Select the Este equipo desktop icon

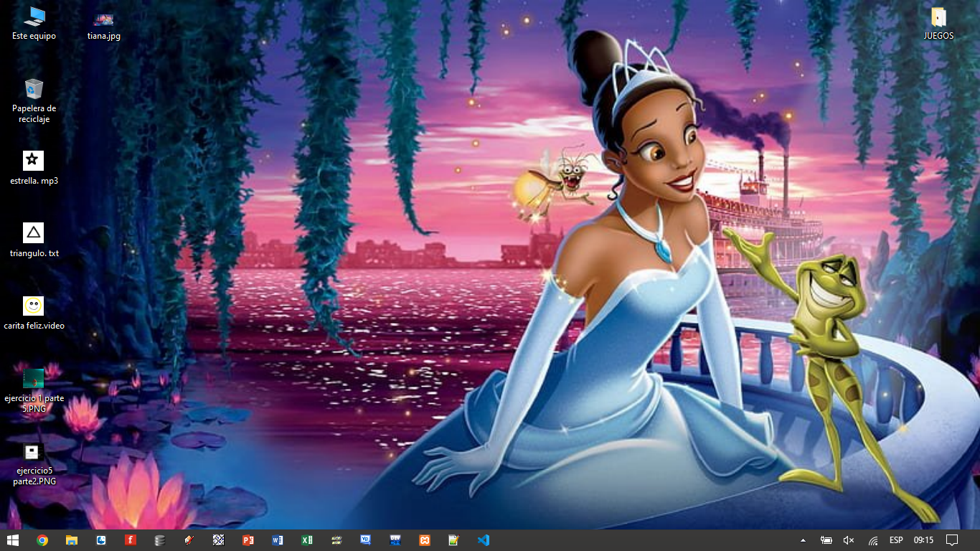click(x=34, y=23)
